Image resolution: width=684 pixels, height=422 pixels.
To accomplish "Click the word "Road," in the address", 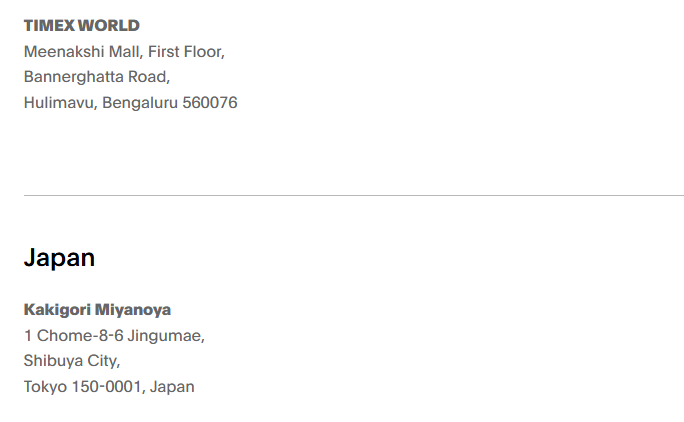I will (151, 77).
